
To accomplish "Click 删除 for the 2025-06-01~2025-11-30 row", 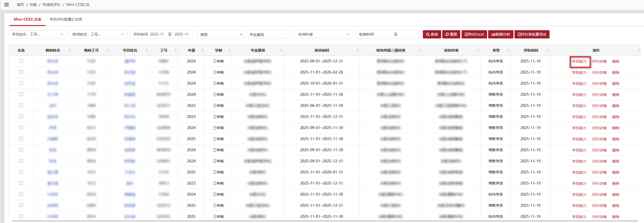I will pos(616,106).
